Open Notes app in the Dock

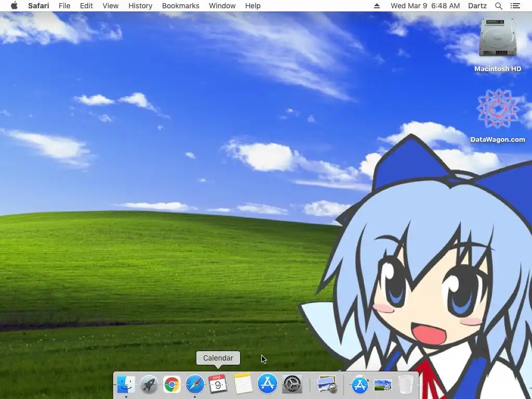coord(243,384)
